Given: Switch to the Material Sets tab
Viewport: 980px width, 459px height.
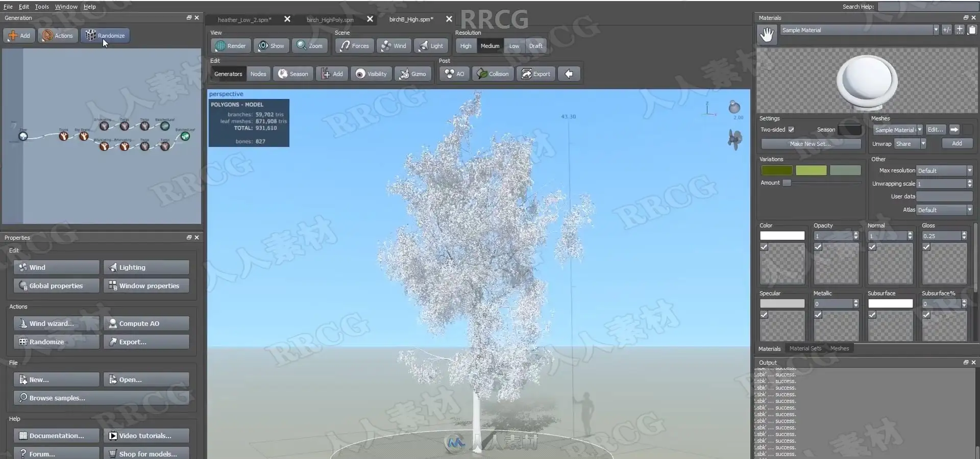Looking at the screenshot, I should point(805,348).
